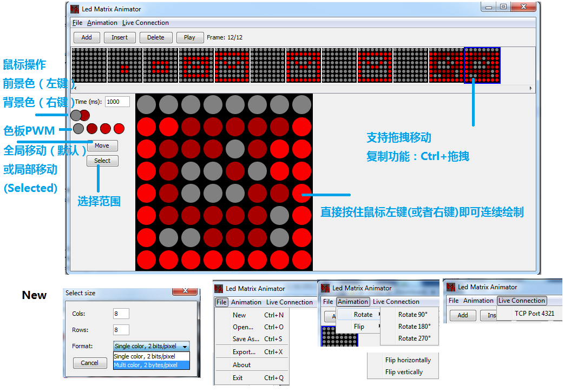Insert a frame before the current one
The height and width of the screenshot is (392, 584).
(x=120, y=37)
